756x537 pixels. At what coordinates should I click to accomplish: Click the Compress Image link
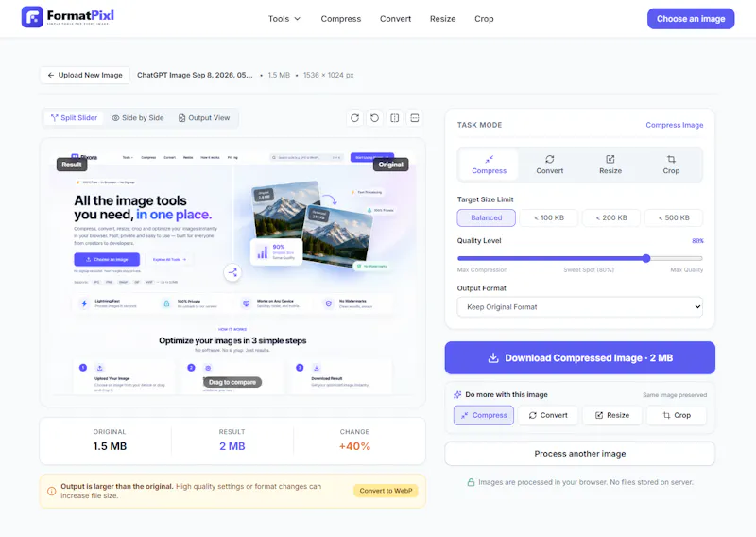pos(674,125)
